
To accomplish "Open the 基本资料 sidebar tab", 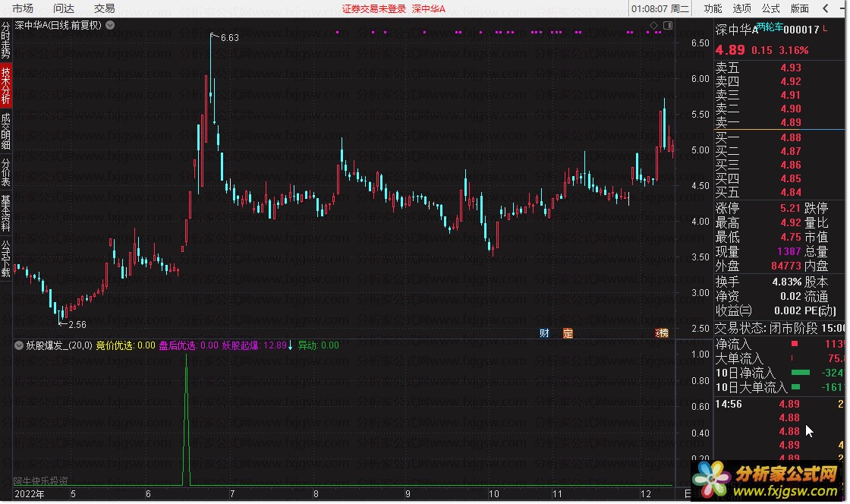I will pos(6,213).
